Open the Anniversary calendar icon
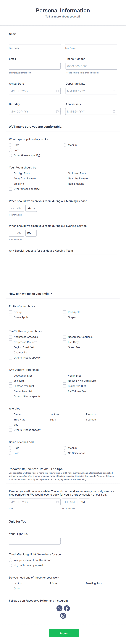The height and width of the screenshot is (644, 126). pos(114,111)
